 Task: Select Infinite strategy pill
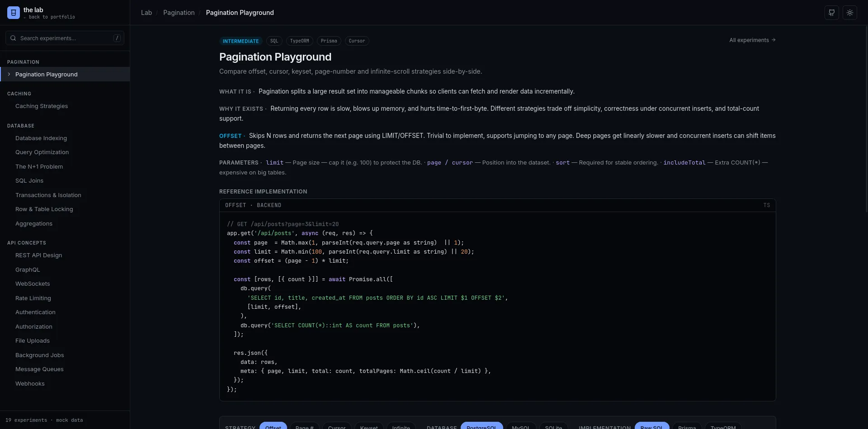pyautogui.click(x=401, y=426)
